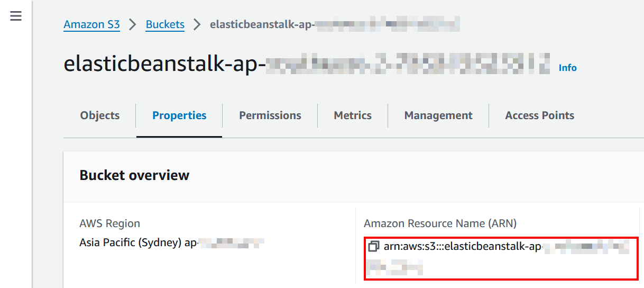Open the Permissions tab
The width and height of the screenshot is (644, 288).
point(270,115)
